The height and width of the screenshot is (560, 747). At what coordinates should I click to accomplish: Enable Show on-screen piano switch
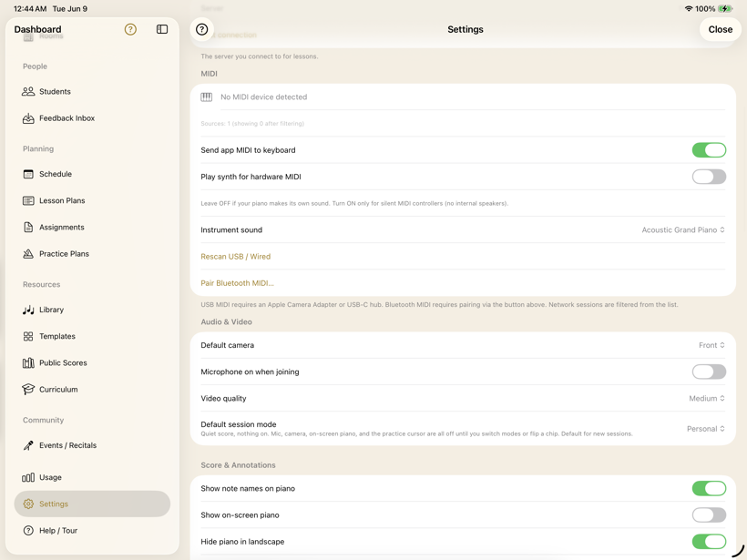(x=709, y=515)
